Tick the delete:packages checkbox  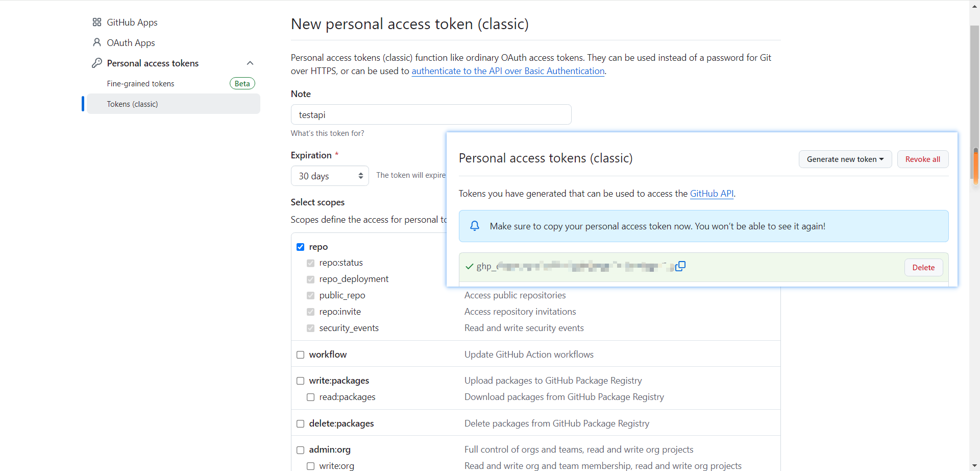[x=301, y=423]
